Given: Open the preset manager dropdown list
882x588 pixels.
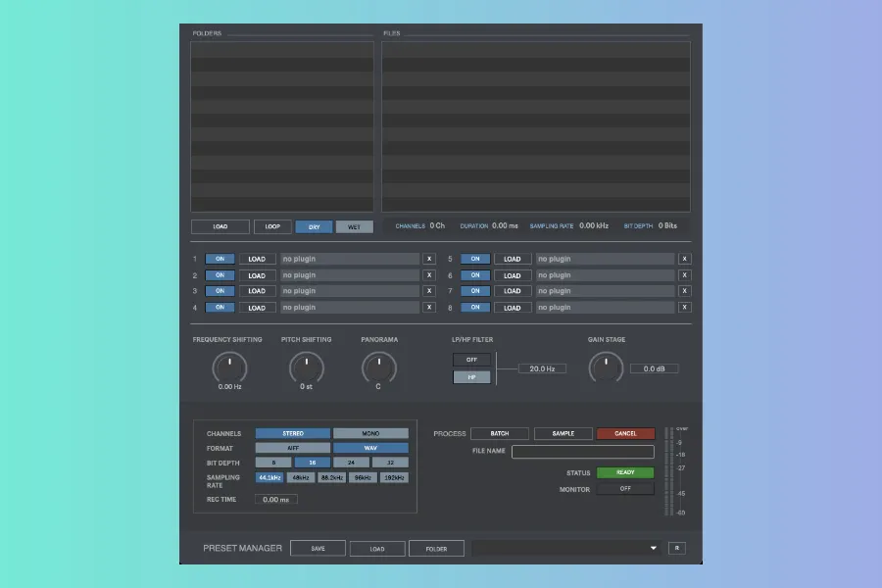Looking at the screenshot, I should coord(653,549).
